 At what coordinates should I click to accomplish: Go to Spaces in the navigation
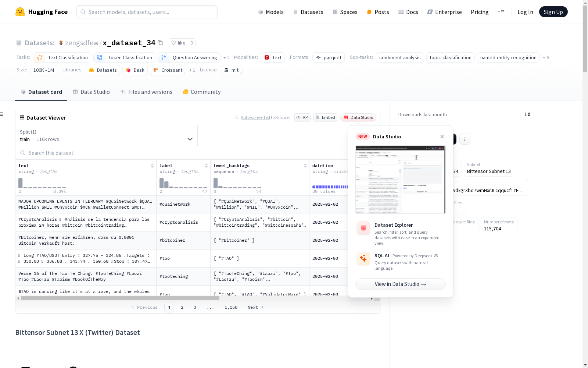tap(345, 12)
